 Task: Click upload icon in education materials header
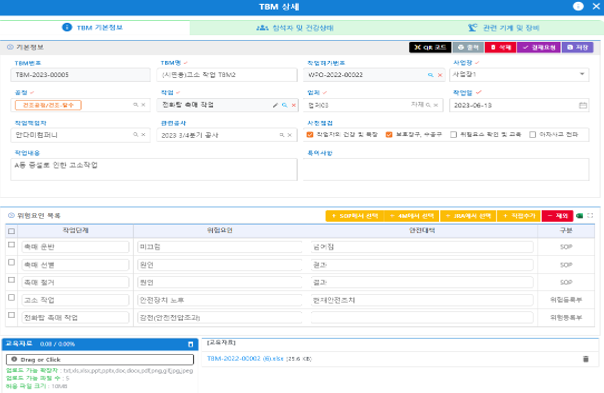(191, 344)
